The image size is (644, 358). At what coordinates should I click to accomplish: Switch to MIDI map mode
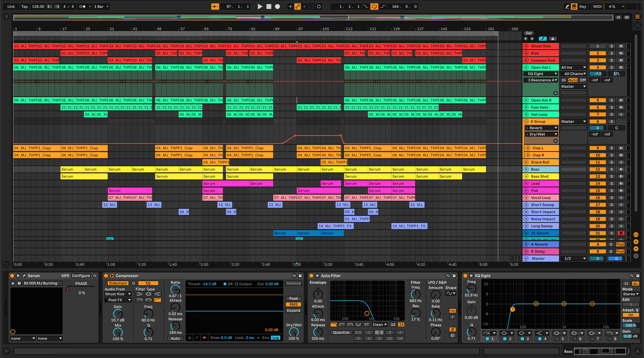597,7
